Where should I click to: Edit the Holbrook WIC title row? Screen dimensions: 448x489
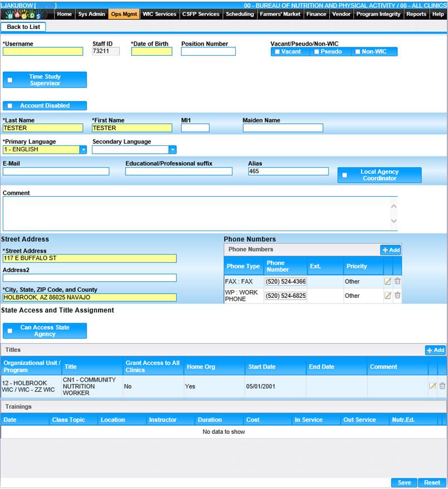(432, 386)
